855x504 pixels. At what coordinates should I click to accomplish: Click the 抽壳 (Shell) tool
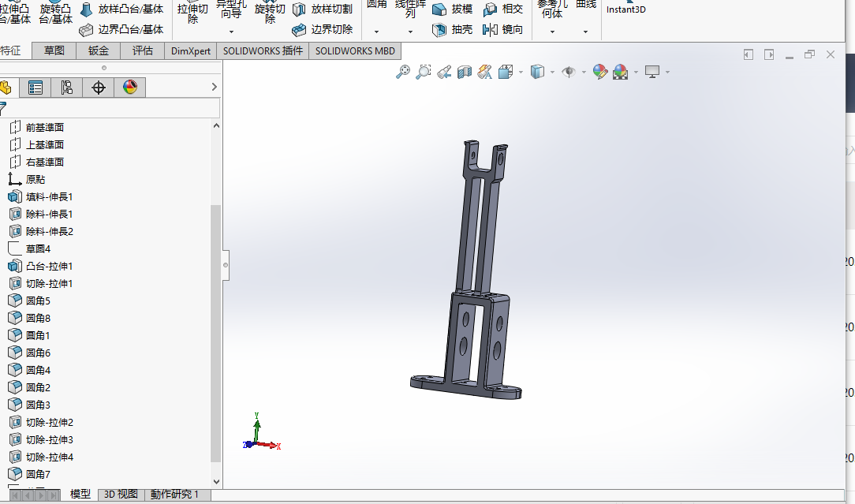[453, 29]
